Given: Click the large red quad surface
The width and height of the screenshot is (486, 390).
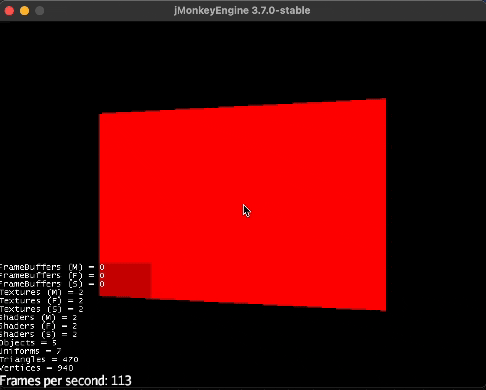Looking at the screenshot, I should pos(243,205).
